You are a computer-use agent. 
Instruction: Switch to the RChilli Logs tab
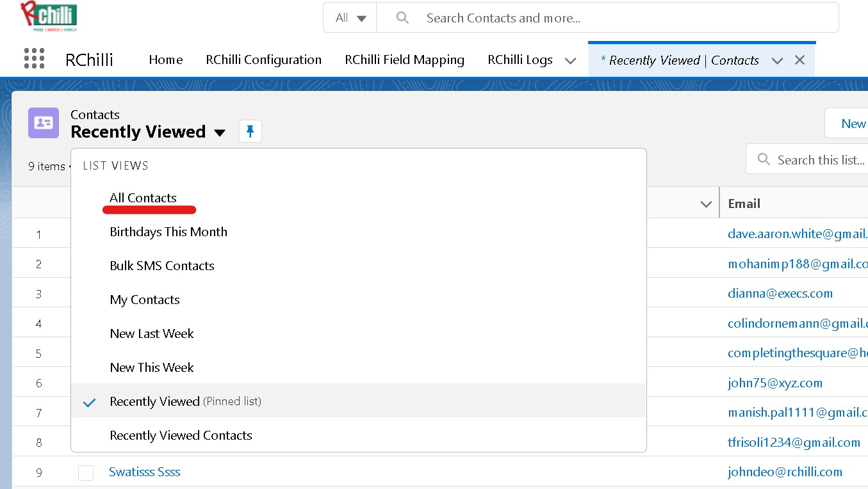520,60
